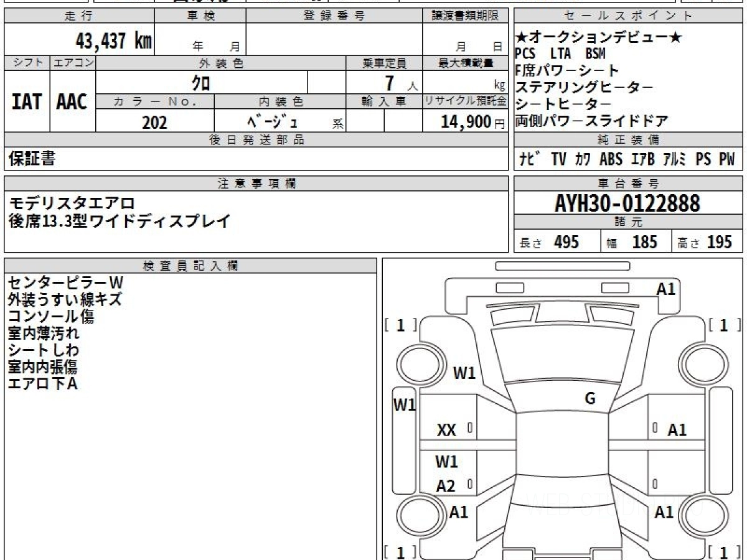Select the ★オークションデビュー★ line

point(599,37)
